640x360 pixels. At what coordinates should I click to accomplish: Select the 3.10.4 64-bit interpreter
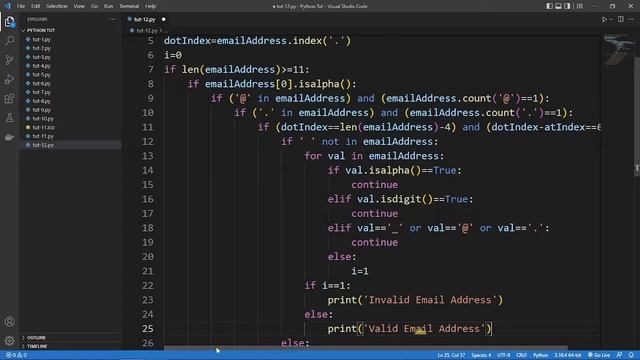coord(567,355)
